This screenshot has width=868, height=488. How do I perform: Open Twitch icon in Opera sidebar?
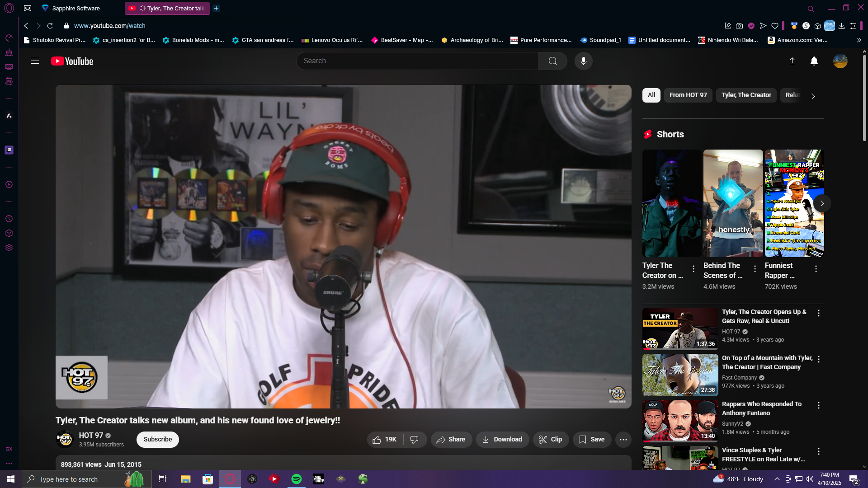(9, 150)
